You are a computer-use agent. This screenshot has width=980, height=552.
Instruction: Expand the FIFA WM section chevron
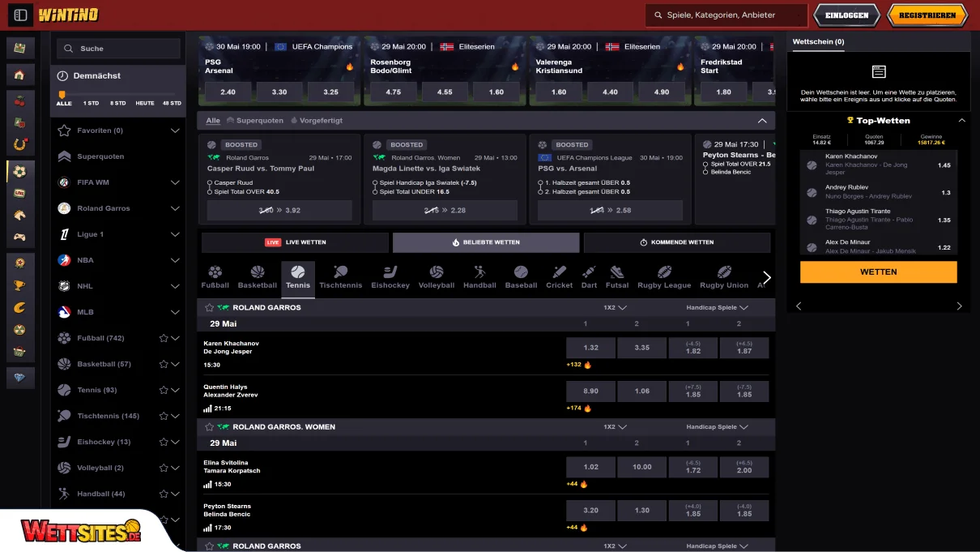(x=175, y=182)
